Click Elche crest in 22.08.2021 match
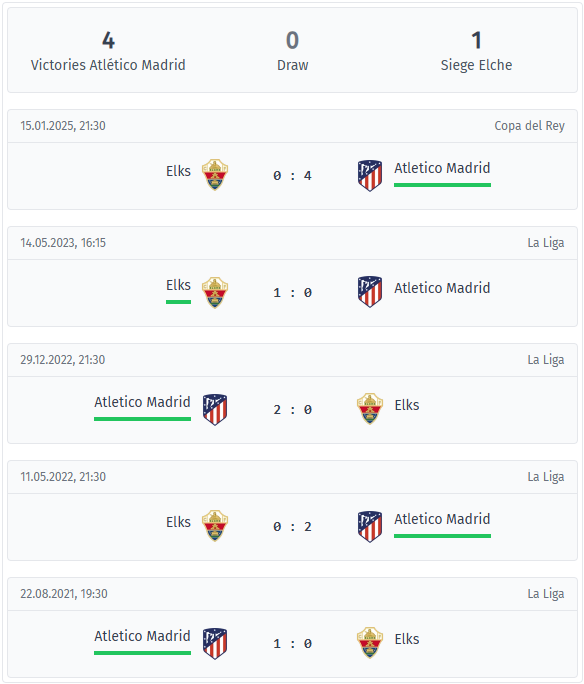The height and width of the screenshot is (684, 584). click(x=370, y=643)
